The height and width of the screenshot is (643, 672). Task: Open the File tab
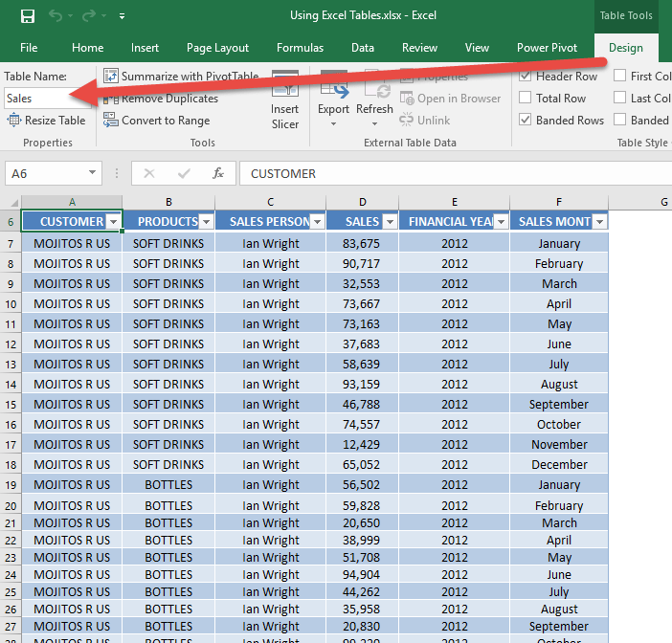(x=29, y=48)
